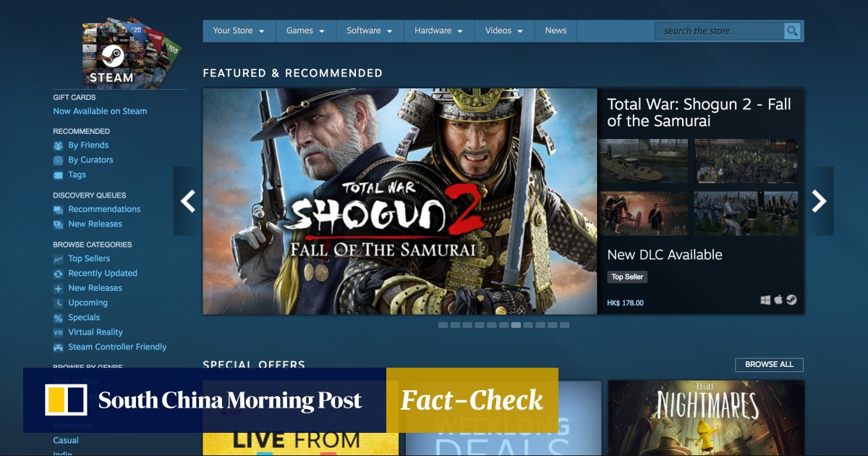Open the Top Sellers link

89,258
